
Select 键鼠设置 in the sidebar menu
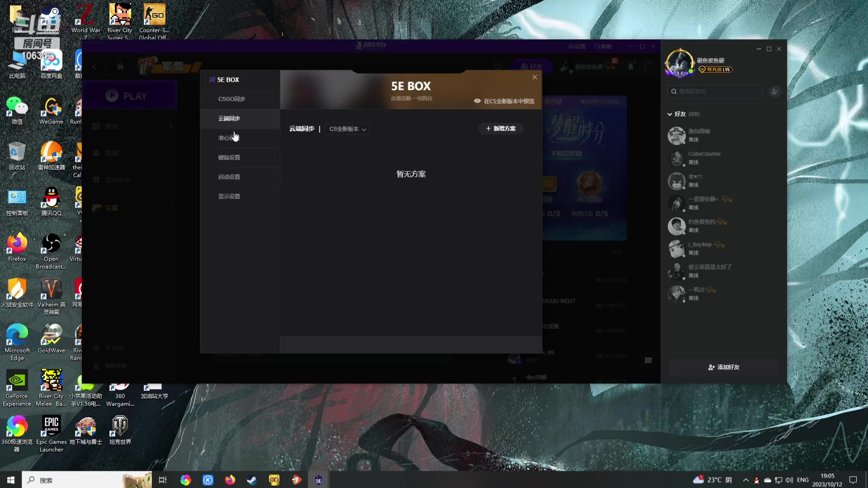(x=229, y=158)
